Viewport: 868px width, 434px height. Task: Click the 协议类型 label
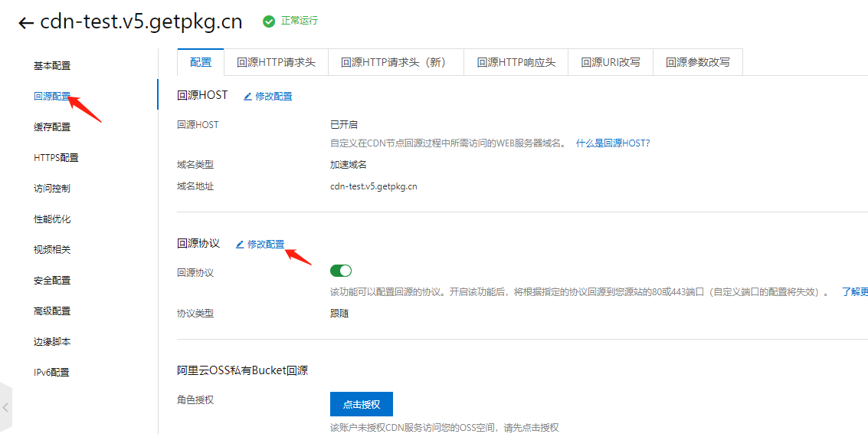pos(195,314)
